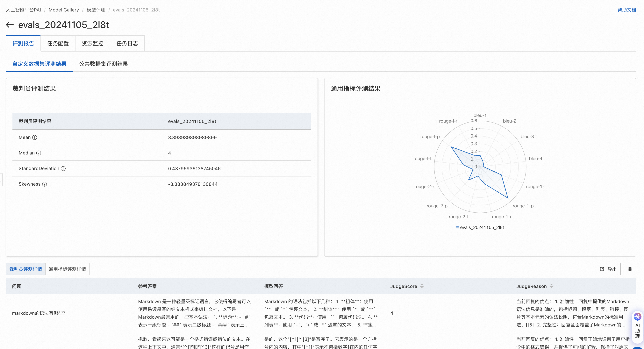Screen dimensions: 644x349
Task: Click the info icon next to Mean
Action: 35,138
